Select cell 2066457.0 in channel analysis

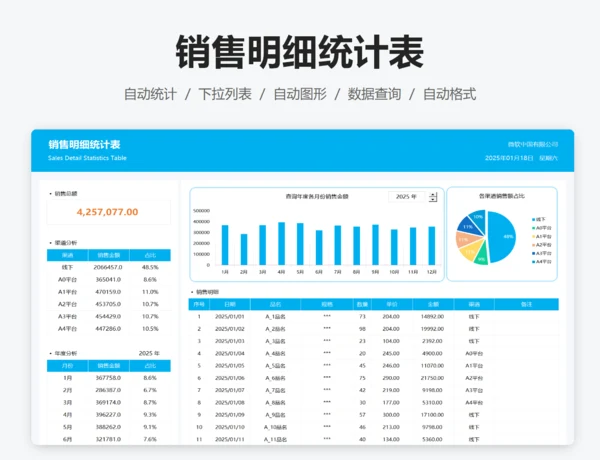pyautogui.click(x=108, y=267)
